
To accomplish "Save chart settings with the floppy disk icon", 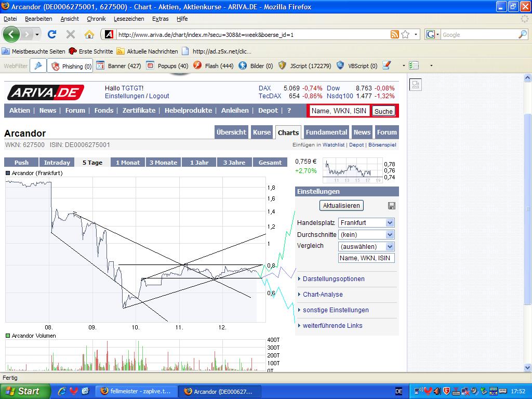I will [391, 206].
